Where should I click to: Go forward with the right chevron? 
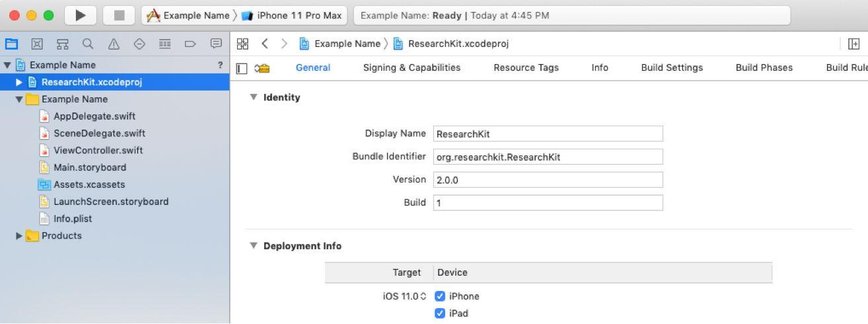coord(284,44)
